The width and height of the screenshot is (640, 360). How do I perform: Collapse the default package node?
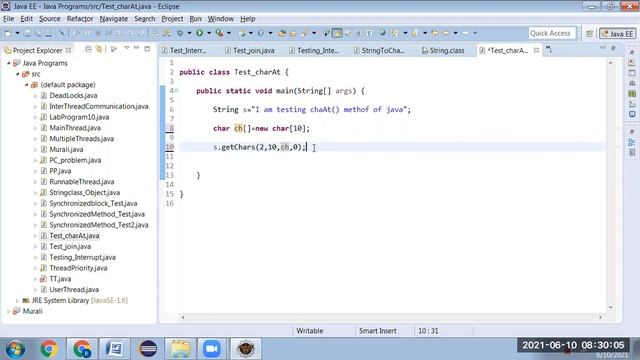click(26, 85)
